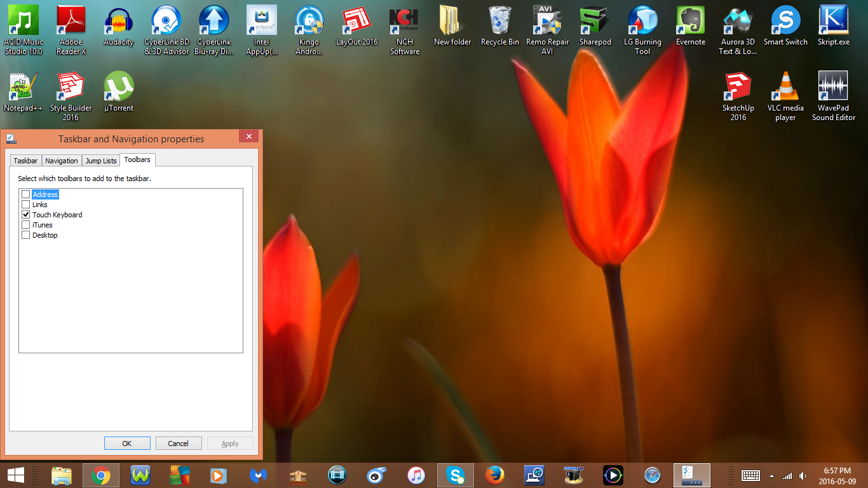Open File Explorer from the taskbar
The height and width of the screenshot is (488, 868).
pyautogui.click(x=61, y=475)
